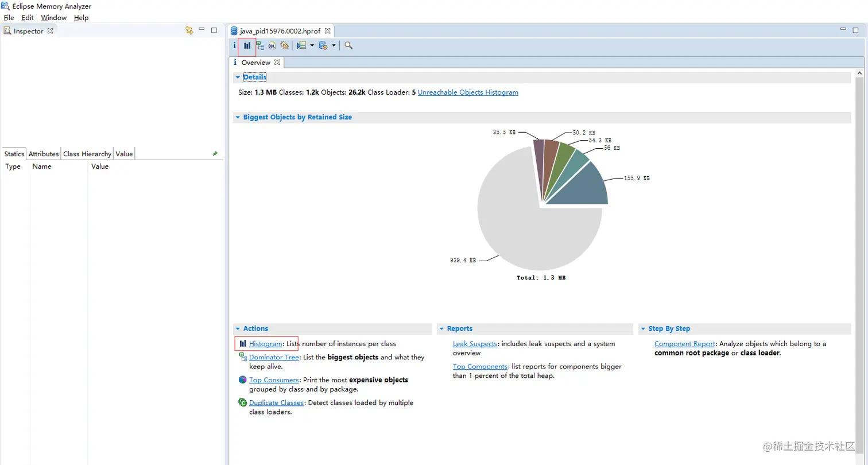The image size is (868, 465).
Task: Click the Dominator Tree icon in the Actions list
Action: (x=243, y=357)
